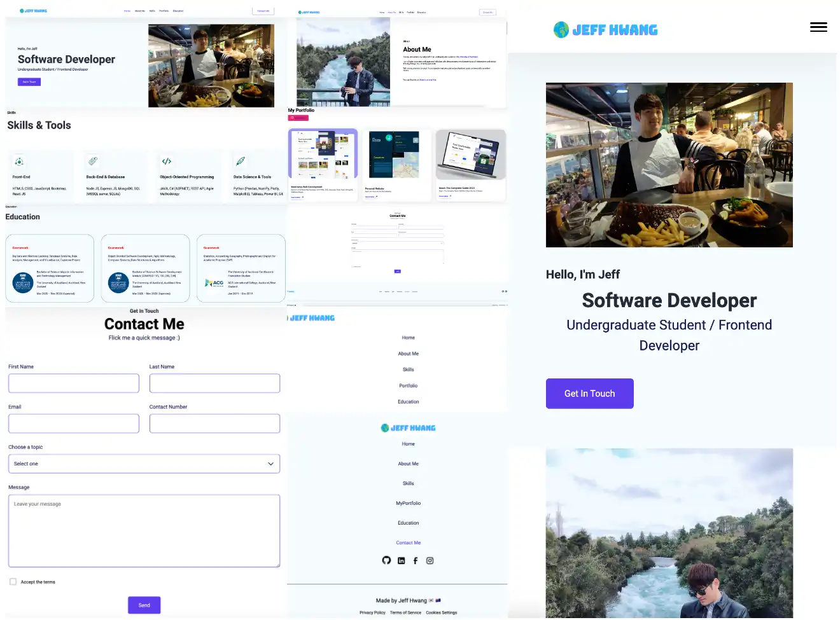
Task: Click the Contact Me button in About Me page header
Action: 487,12
